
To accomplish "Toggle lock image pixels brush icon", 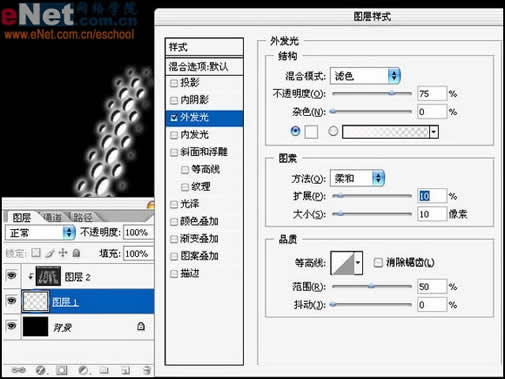I will (x=50, y=253).
